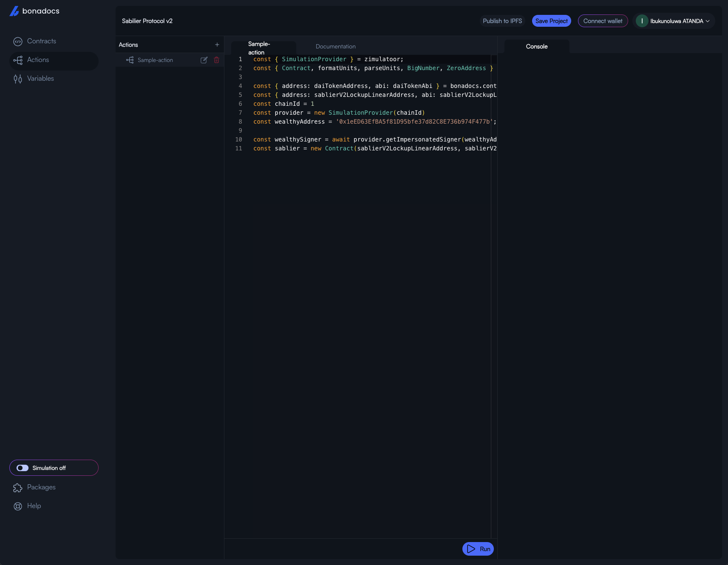Click the Sample-action tree icon
The width and height of the screenshot is (728, 565).
(130, 60)
